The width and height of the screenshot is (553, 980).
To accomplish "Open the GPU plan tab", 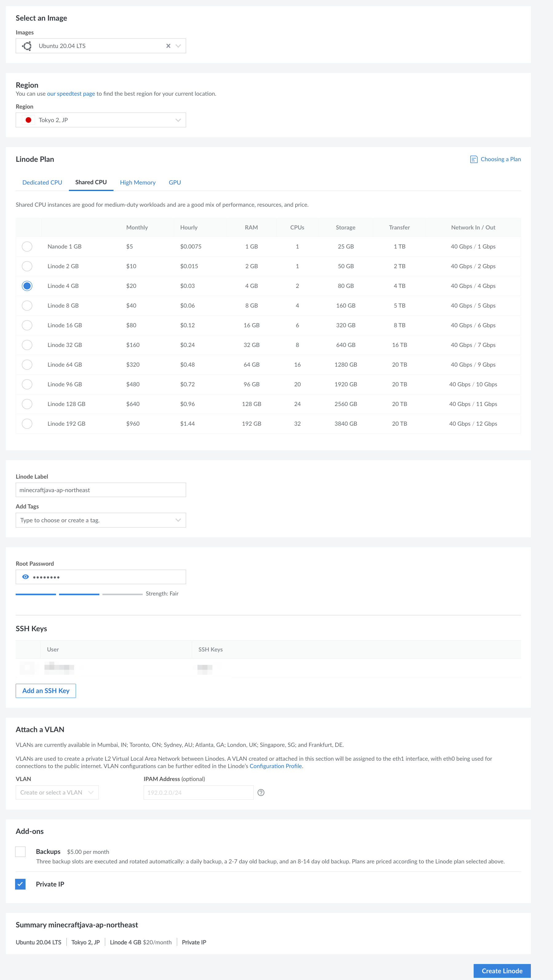I will (175, 183).
